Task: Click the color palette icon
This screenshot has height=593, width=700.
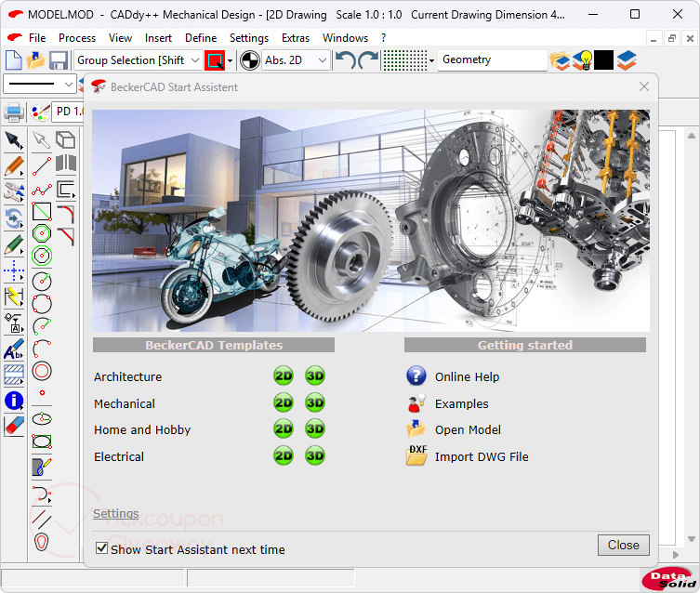Action: [x=40, y=112]
